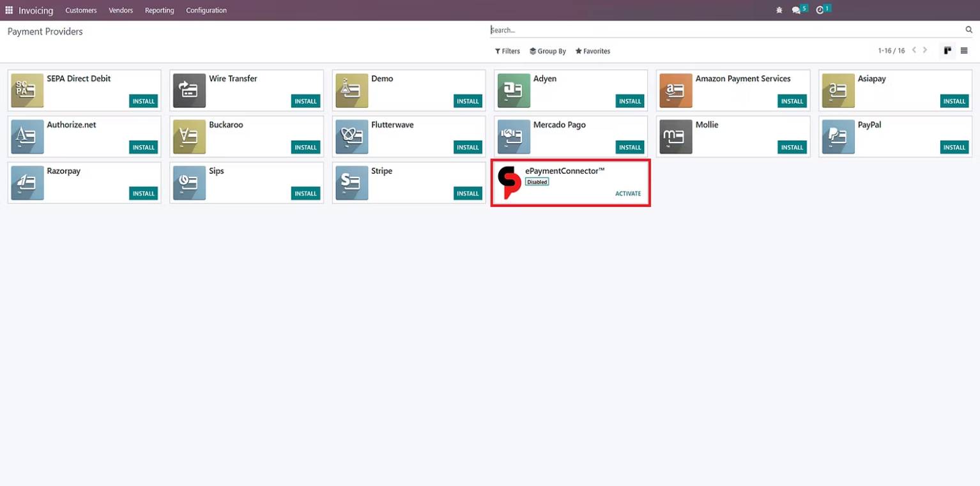Install the Demo provider
Image resolution: width=980 pixels, height=486 pixels.
point(468,101)
